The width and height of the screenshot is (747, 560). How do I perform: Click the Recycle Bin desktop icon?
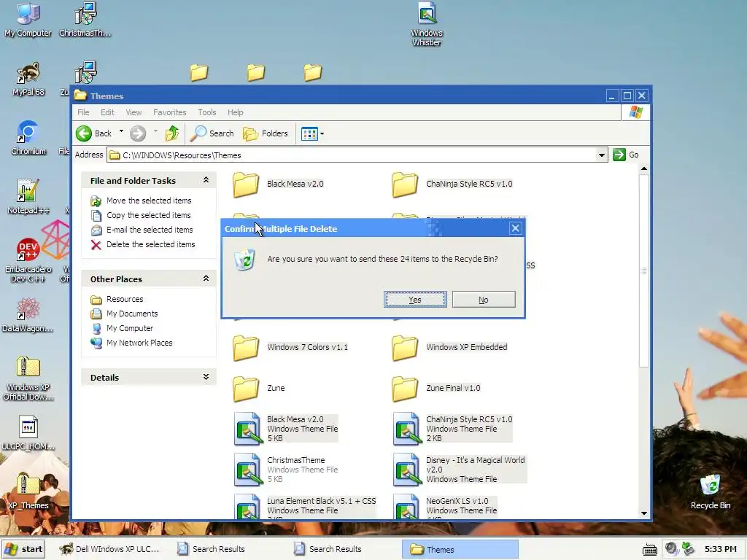711,492
